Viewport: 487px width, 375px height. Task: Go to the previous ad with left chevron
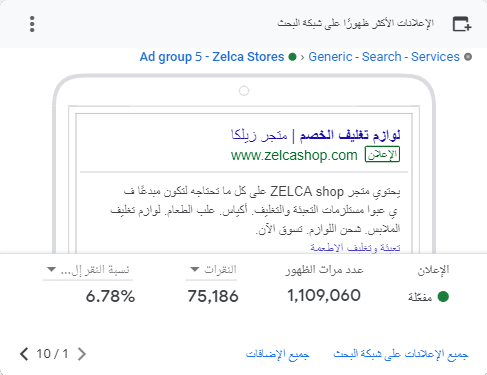click(x=24, y=354)
